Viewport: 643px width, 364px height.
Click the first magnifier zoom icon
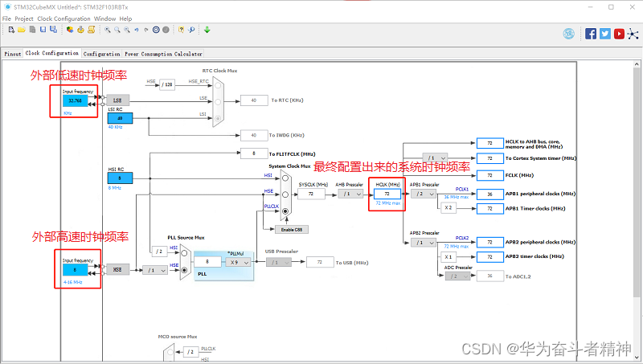click(x=108, y=30)
